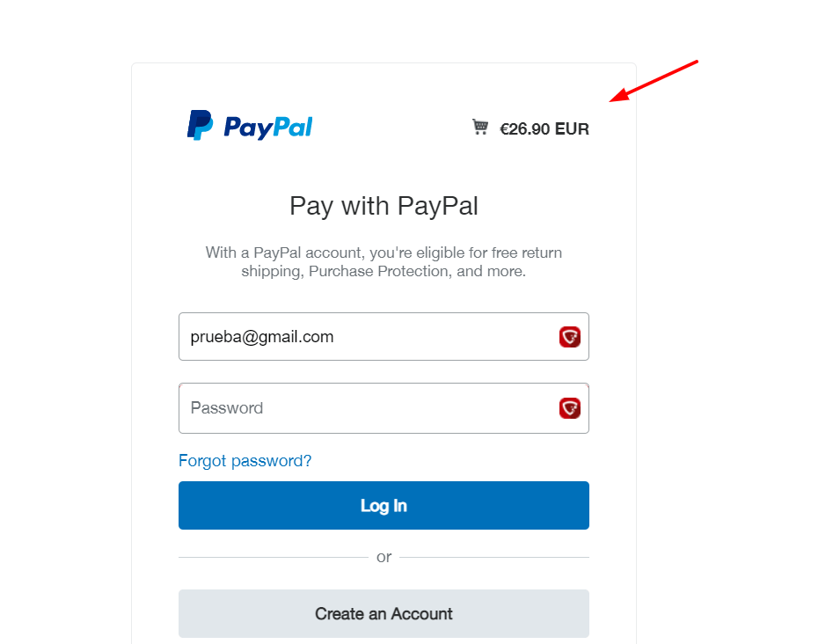Click the EUR currency label
The image size is (833, 644).
point(572,129)
